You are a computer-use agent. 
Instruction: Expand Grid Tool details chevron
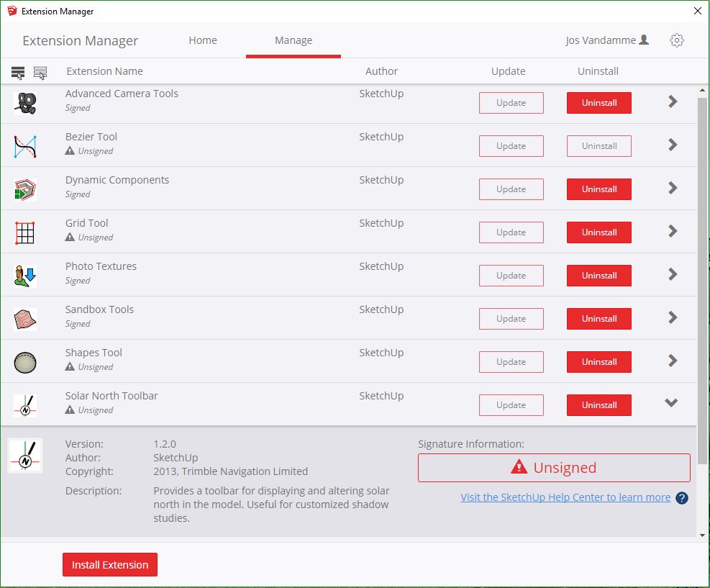tap(673, 231)
